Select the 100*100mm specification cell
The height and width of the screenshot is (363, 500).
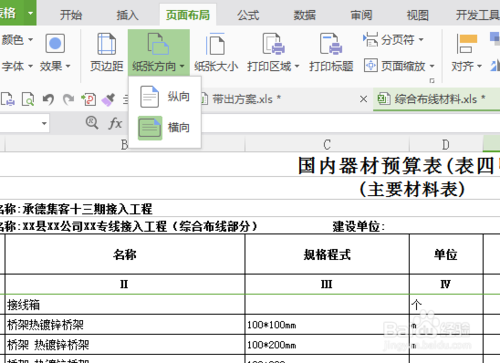pyautogui.click(x=327, y=325)
